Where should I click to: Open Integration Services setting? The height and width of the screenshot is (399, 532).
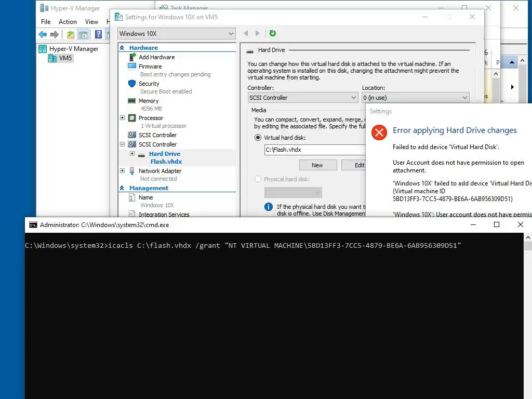tap(164, 215)
